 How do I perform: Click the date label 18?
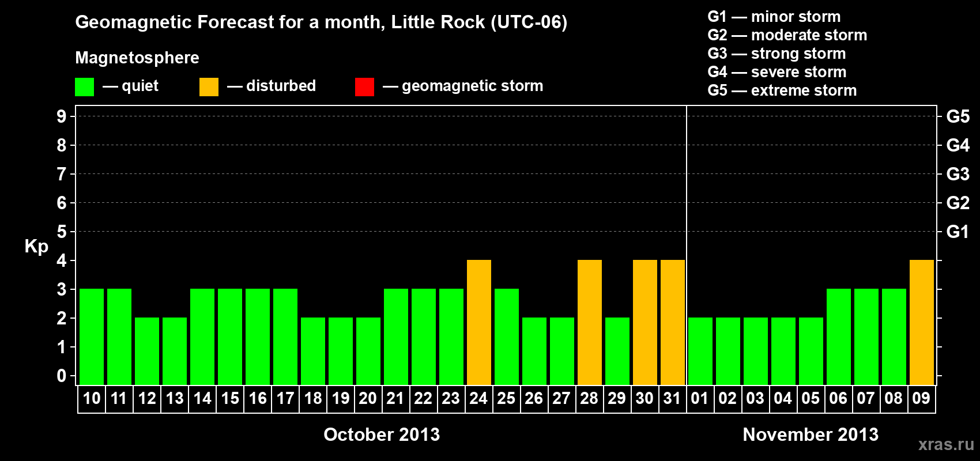click(x=313, y=398)
